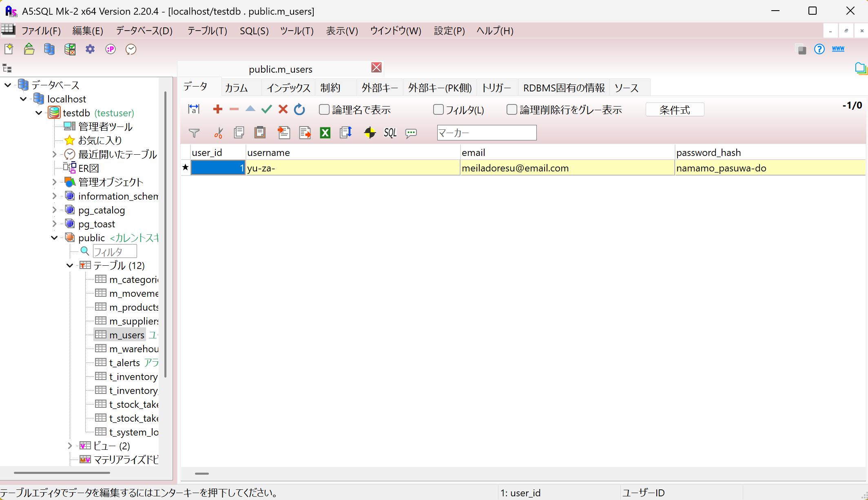Click the SQL icon in data toolbar

[390, 133]
